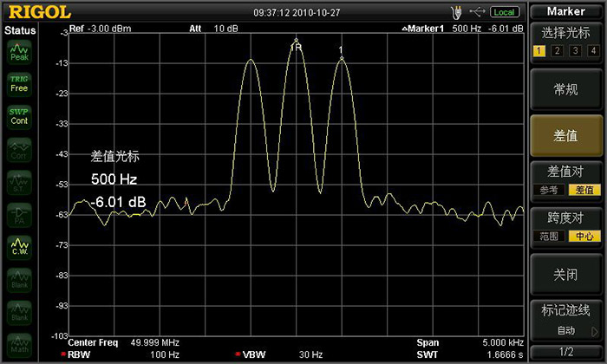Viewport: 607px width, 364px height.
Task: Click the PA preamplifier status icon
Action: point(19,216)
